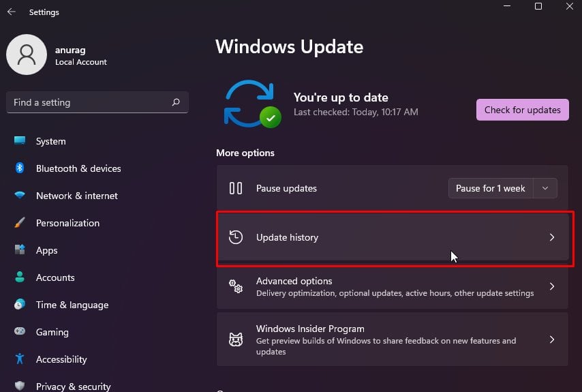Expand Update history with its chevron
Viewport: 582px width, 392px height.
point(552,237)
